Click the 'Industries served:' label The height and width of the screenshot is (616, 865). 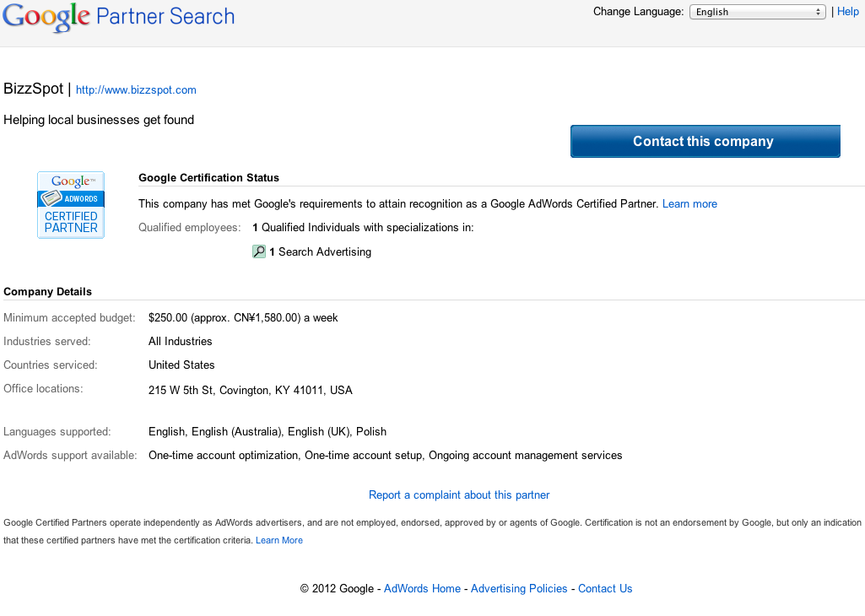click(x=47, y=342)
